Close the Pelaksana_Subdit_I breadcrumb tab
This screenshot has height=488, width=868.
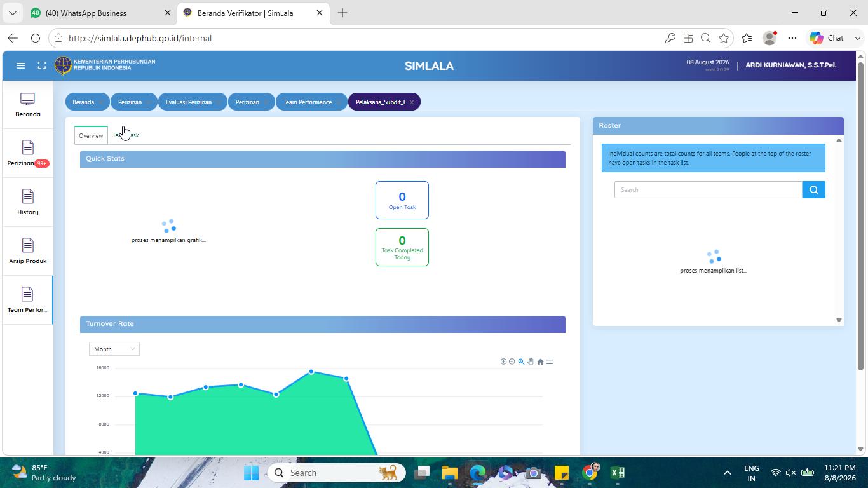pos(412,102)
